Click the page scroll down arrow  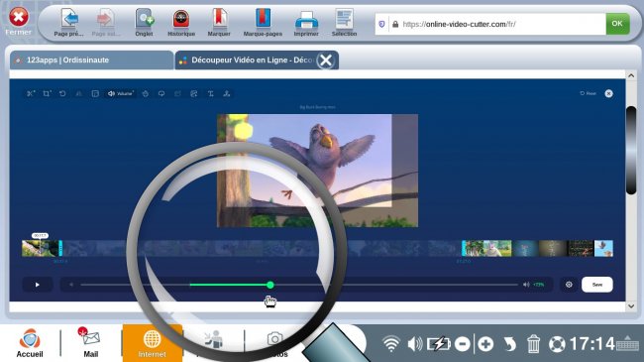point(631,306)
